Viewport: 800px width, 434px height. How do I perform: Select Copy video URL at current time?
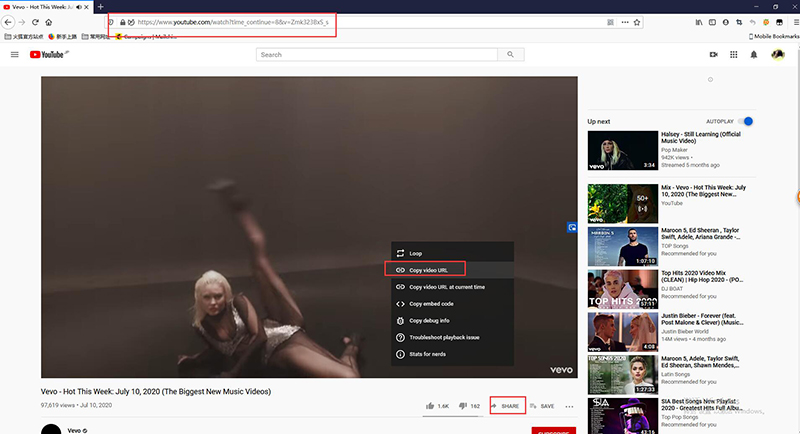[453, 287]
